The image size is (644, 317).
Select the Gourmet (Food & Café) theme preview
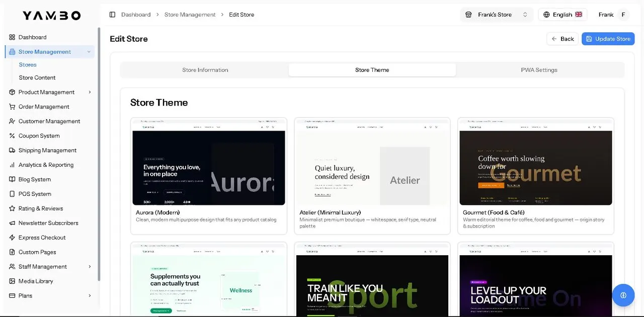(x=536, y=162)
